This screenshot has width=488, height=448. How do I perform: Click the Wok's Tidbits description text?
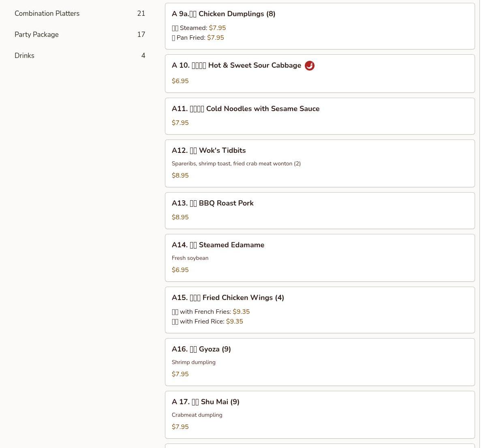point(236,164)
